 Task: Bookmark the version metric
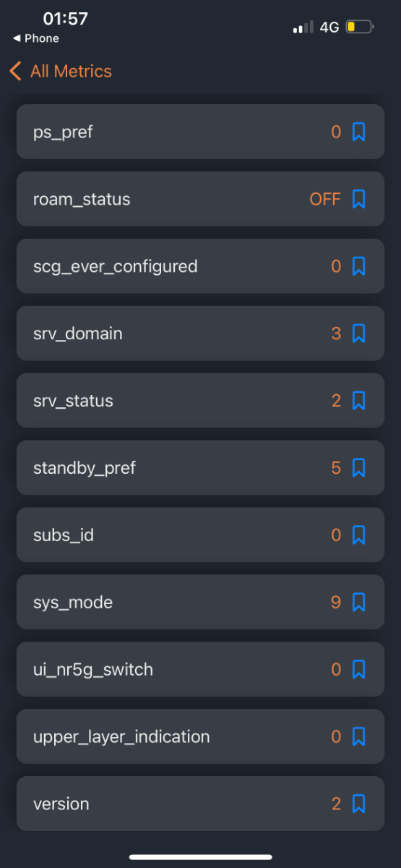click(359, 804)
